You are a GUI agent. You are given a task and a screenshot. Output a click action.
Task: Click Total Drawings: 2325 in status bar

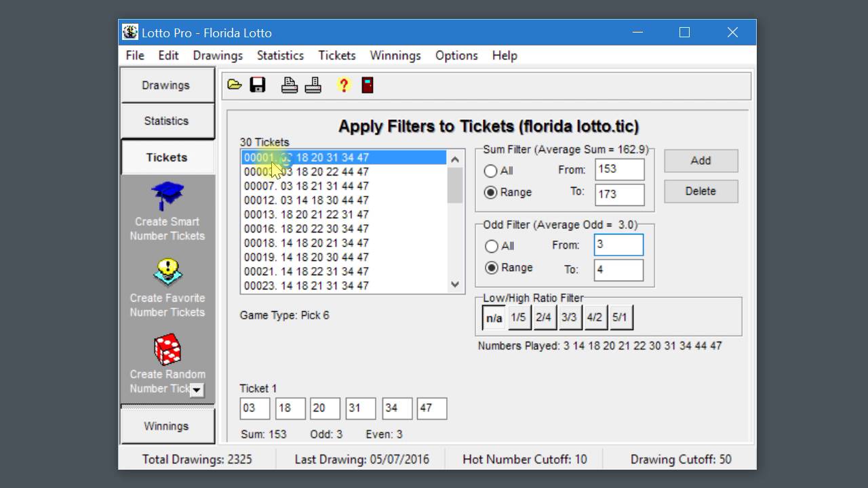click(x=197, y=459)
